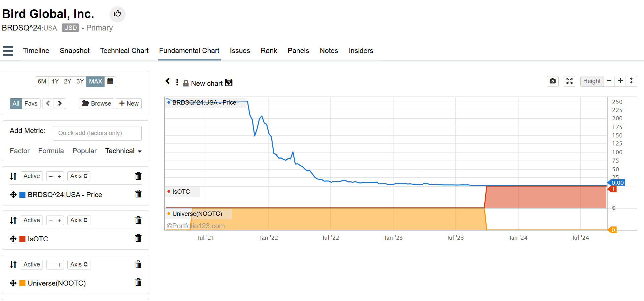Image resolution: width=644 pixels, height=301 pixels.
Task: Open the Technical metric dropdown
Action: (123, 151)
